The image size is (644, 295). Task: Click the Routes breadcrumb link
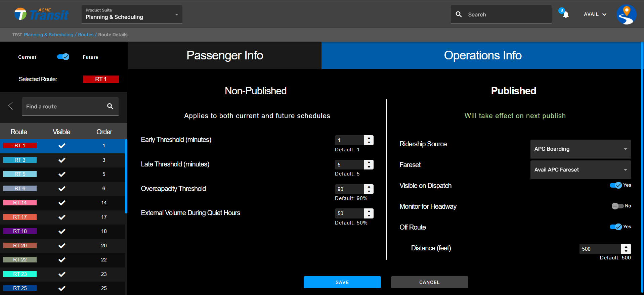tap(86, 35)
